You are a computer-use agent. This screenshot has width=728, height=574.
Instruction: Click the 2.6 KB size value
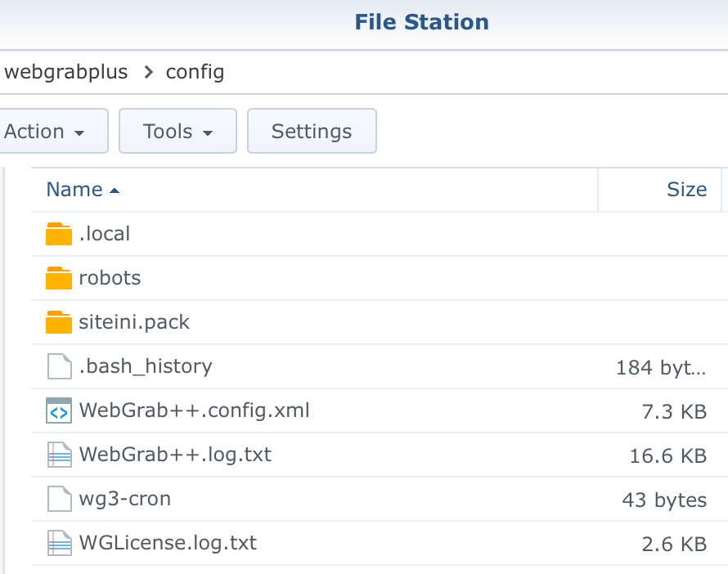(674, 544)
